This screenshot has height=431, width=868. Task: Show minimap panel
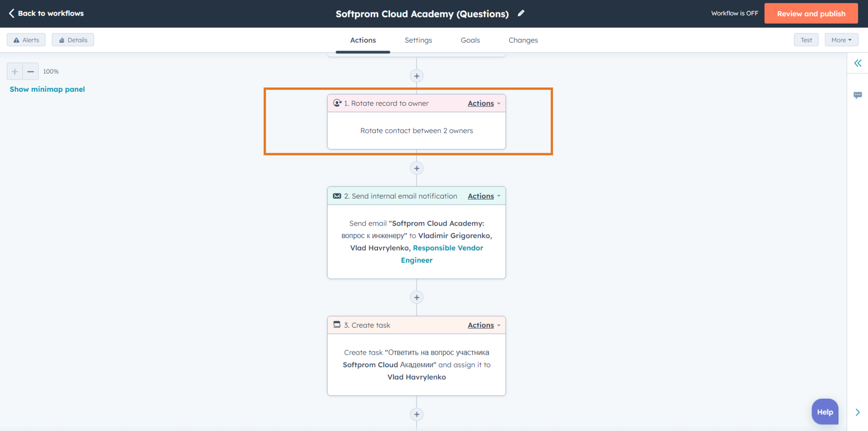pos(47,89)
